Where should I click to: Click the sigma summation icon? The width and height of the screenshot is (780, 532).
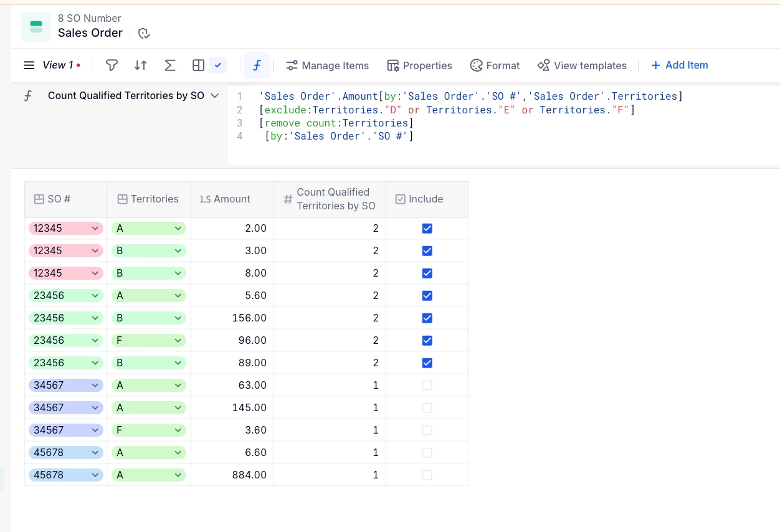point(169,65)
